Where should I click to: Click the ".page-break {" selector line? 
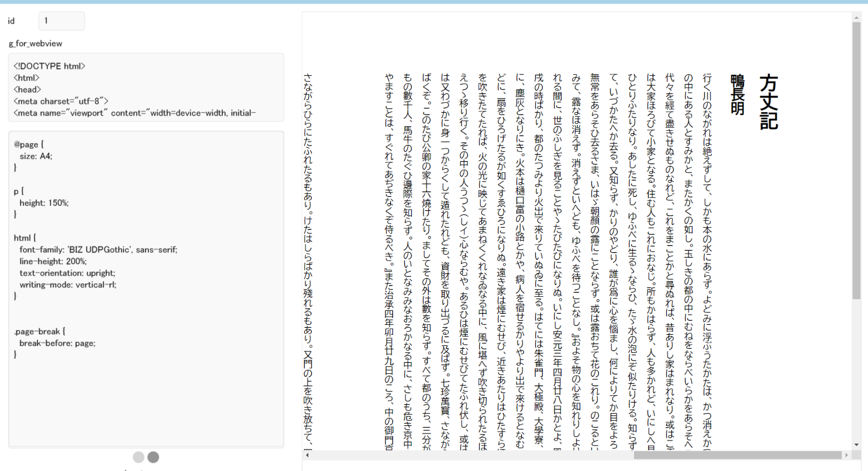[x=39, y=331]
